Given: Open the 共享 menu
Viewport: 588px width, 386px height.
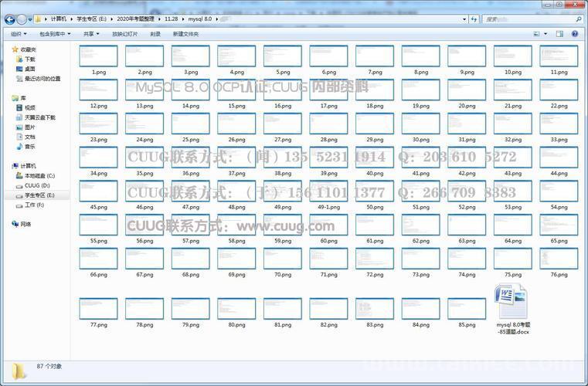Looking at the screenshot, I should click(91, 34).
